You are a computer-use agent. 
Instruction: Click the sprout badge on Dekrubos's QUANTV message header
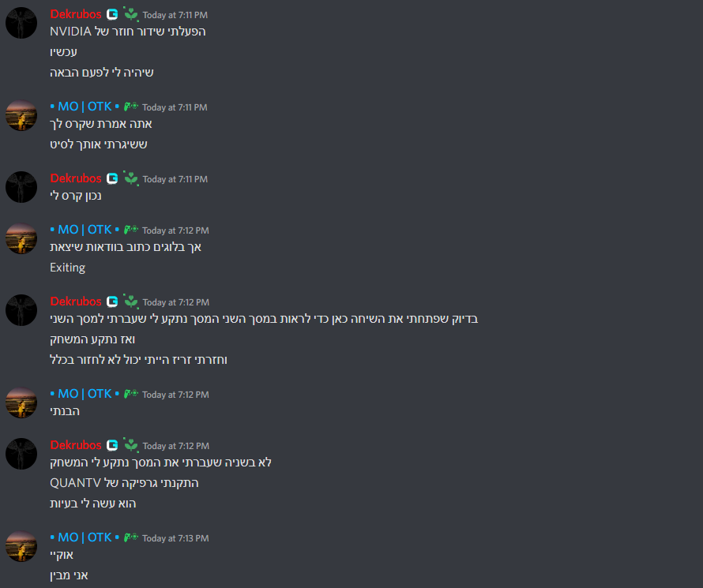[131, 446]
